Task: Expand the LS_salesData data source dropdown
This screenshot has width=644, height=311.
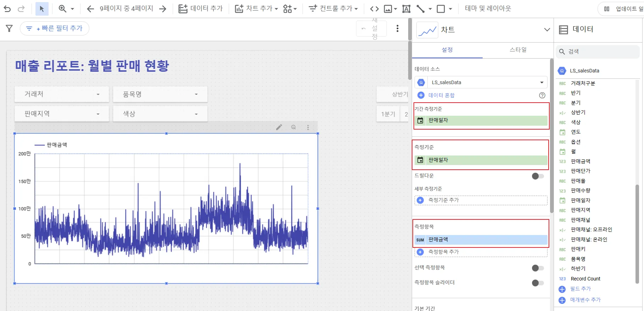Action: pyautogui.click(x=481, y=82)
